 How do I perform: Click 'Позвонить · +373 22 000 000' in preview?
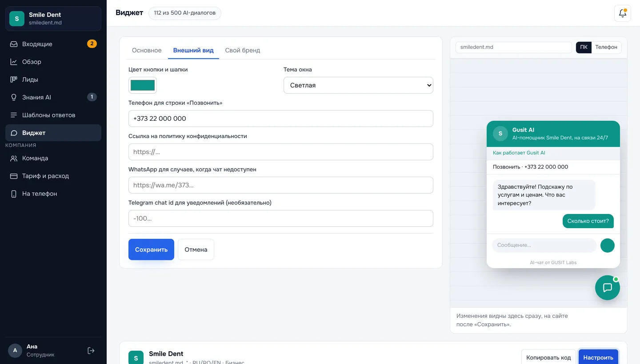click(x=530, y=167)
